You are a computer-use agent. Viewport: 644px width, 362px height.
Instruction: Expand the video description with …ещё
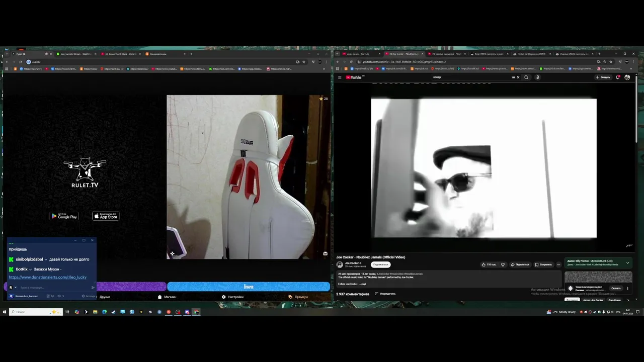pos(363,284)
